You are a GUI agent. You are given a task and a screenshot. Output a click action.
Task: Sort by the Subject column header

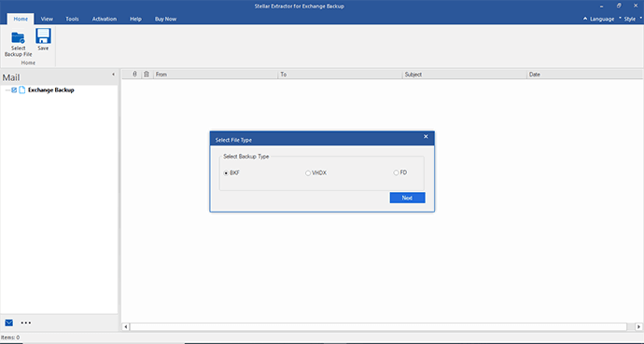click(x=465, y=75)
